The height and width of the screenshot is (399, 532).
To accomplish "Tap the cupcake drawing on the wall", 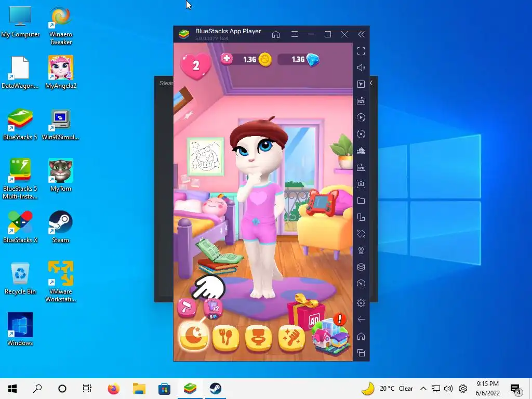I will [x=205, y=156].
